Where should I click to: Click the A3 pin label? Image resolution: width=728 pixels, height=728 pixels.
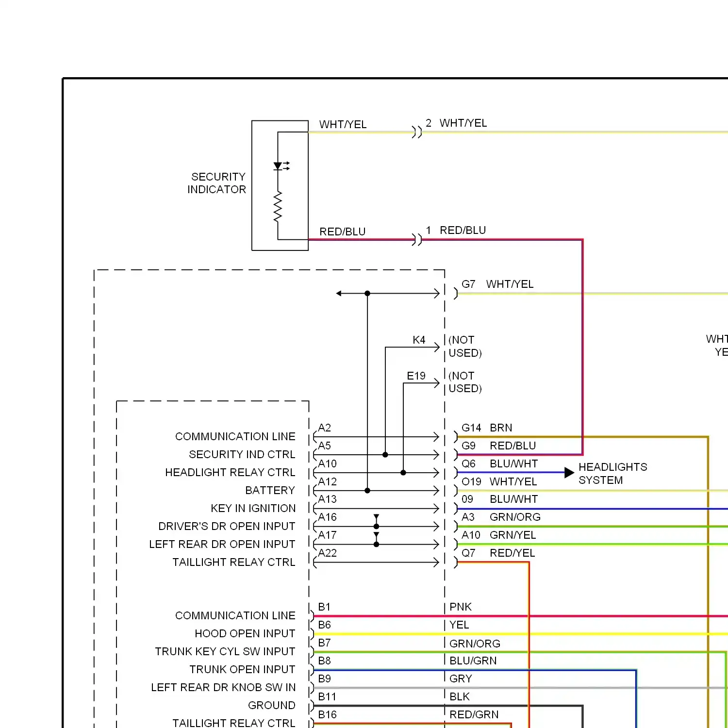click(x=468, y=517)
